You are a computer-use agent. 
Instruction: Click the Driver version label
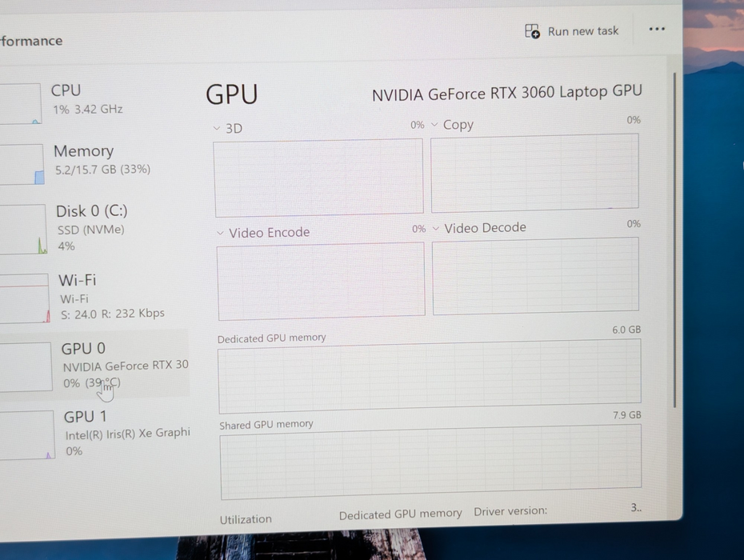pos(510,511)
